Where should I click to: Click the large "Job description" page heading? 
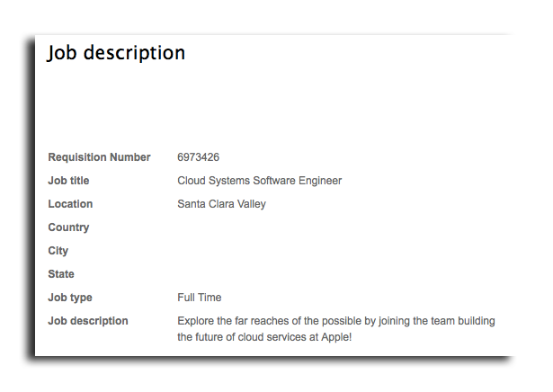coord(116,53)
